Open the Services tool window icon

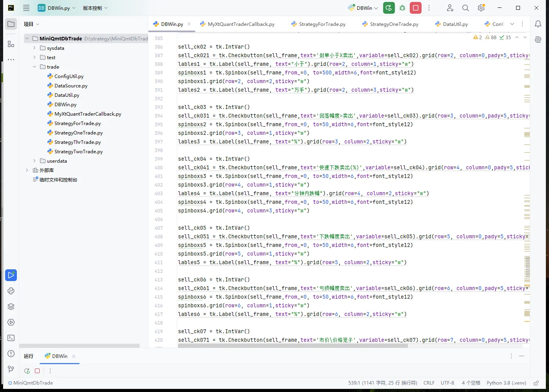(x=11, y=322)
